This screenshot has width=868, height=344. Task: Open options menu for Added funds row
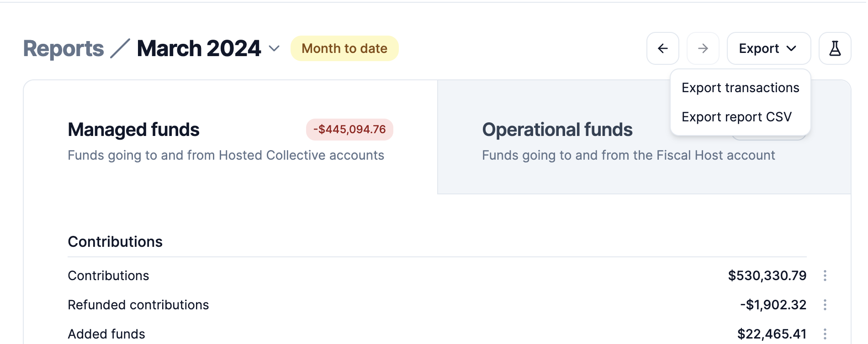pyautogui.click(x=825, y=334)
